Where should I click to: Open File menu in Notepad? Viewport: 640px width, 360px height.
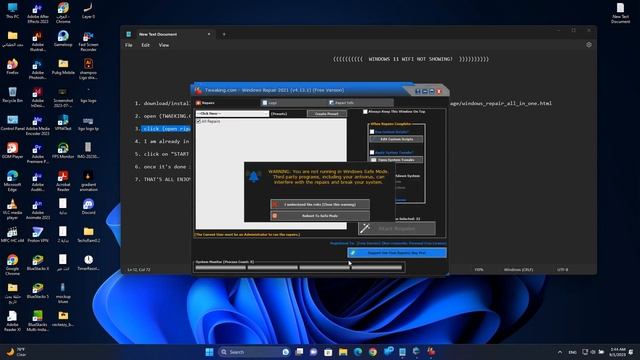(x=129, y=45)
